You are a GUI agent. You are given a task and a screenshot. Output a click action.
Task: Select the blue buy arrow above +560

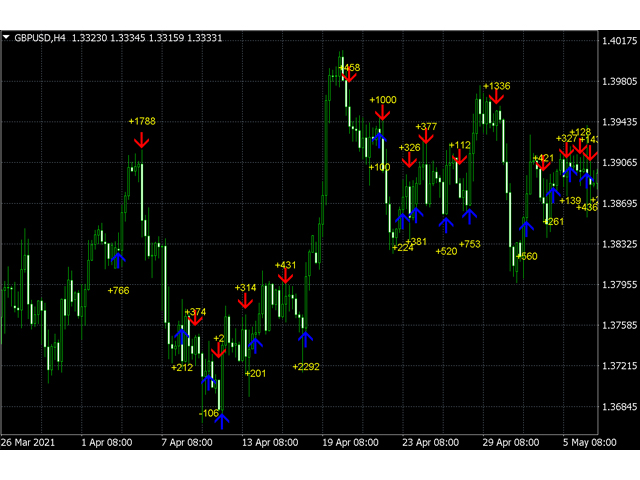coord(527,229)
